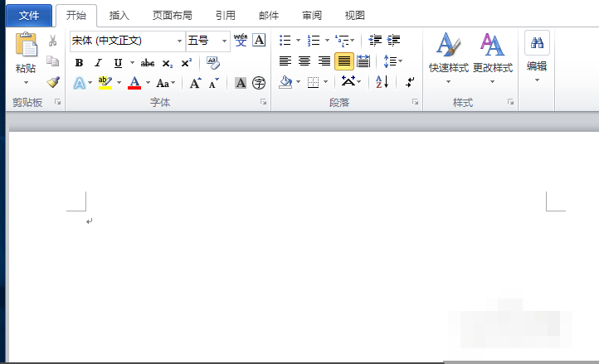The width and height of the screenshot is (599, 364).
Task: Open 更改样式 change styles menu
Action: [x=493, y=58]
